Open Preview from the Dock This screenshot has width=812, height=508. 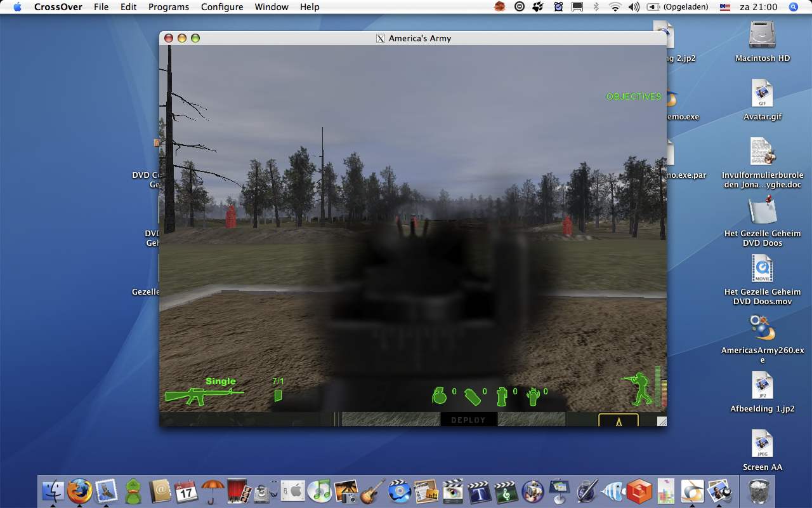(719, 491)
